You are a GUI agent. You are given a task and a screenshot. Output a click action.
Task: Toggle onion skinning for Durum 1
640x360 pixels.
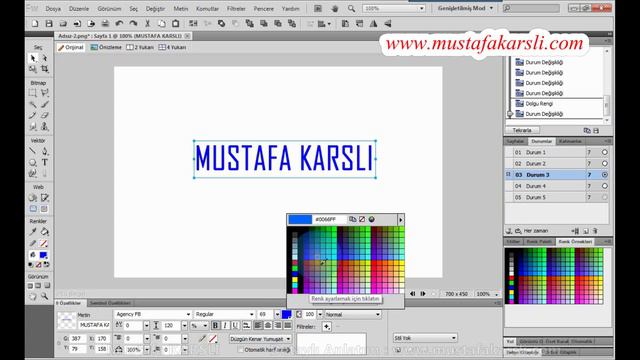604,152
